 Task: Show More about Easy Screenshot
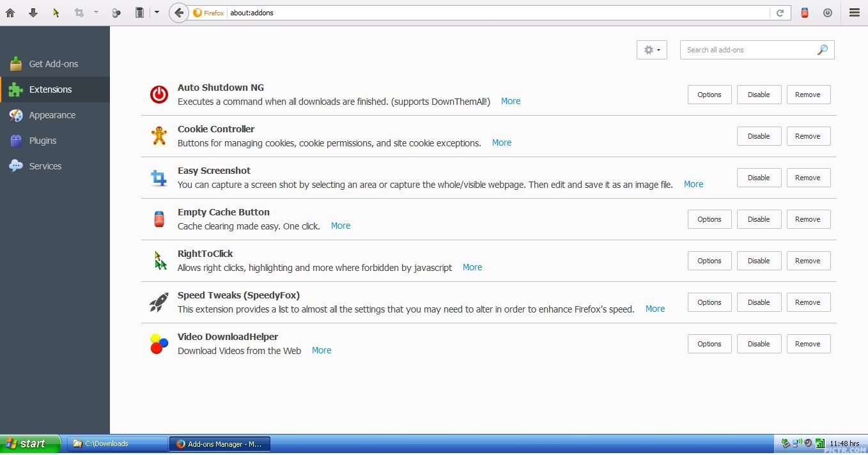coord(694,184)
